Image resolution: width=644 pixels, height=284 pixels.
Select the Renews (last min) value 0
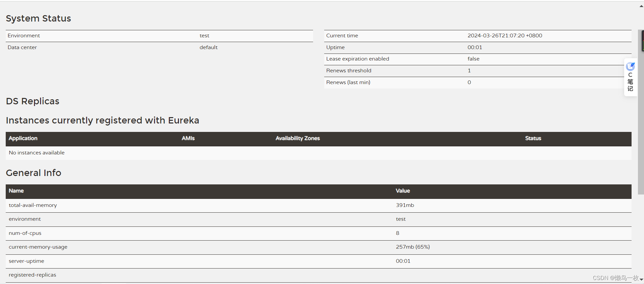pyautogui.click(x=469, y=82)
